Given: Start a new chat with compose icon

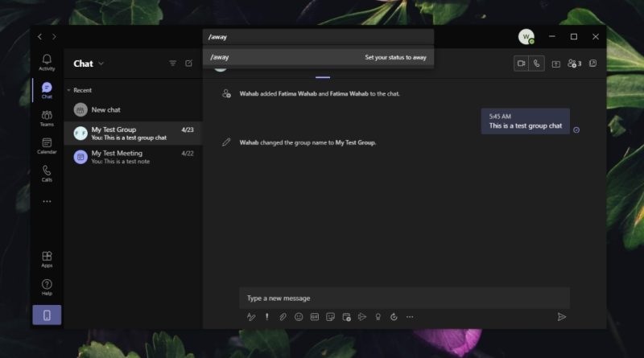Looking at the screenshot, I should point(188,64).
